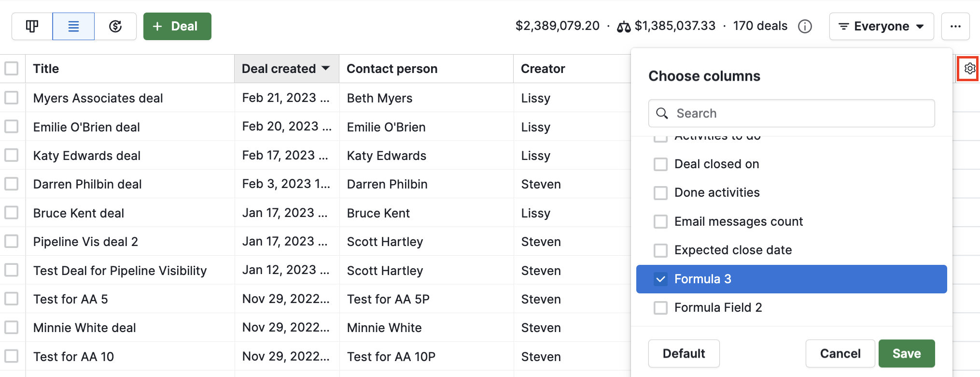Screen dimensions: 980x377
Task: Toggle the Deal created sort arrow
Action: pyautogui.click(x=326, y=68)
